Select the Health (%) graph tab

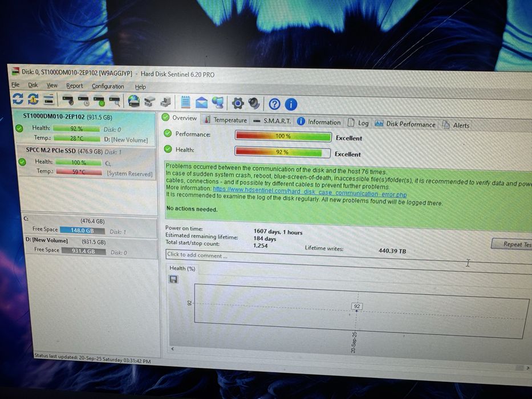pos(182,268)
